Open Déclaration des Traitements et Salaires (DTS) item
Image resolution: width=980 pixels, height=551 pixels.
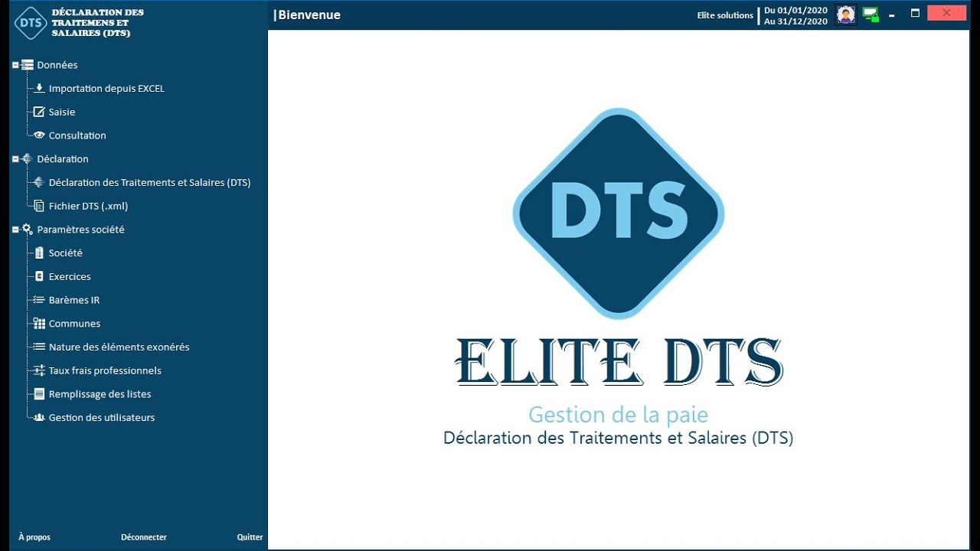pyautogui.click(x=149, y=182)
